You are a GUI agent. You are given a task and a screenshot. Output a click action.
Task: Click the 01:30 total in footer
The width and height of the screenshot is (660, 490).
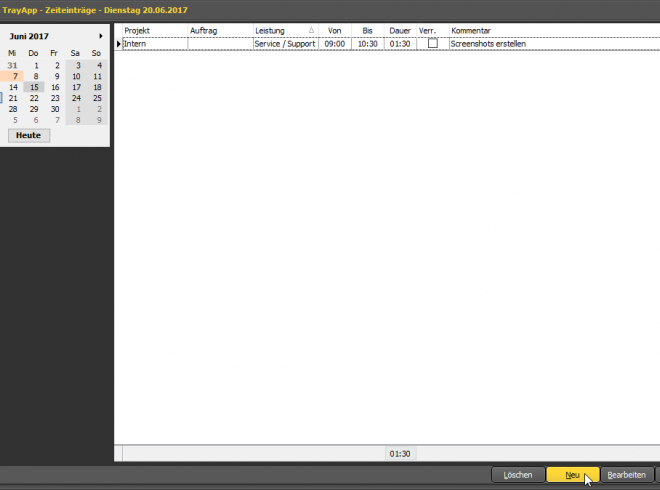tap(400, 454)
